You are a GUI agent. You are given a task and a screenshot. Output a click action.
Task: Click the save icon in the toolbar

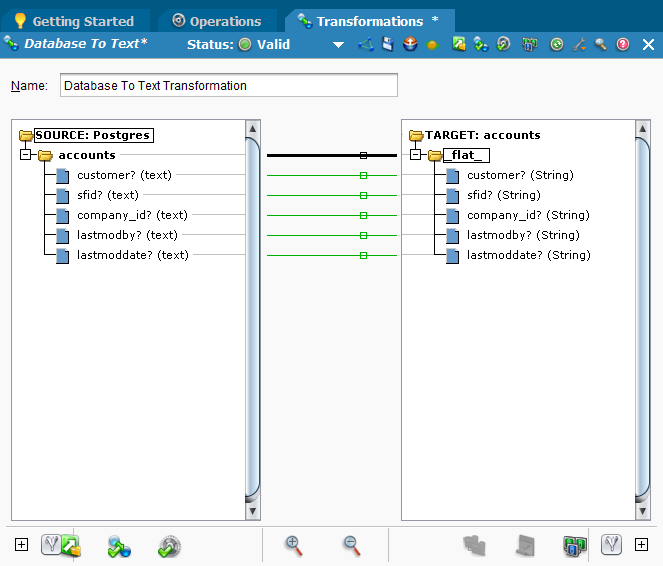[x=387, y=45]
